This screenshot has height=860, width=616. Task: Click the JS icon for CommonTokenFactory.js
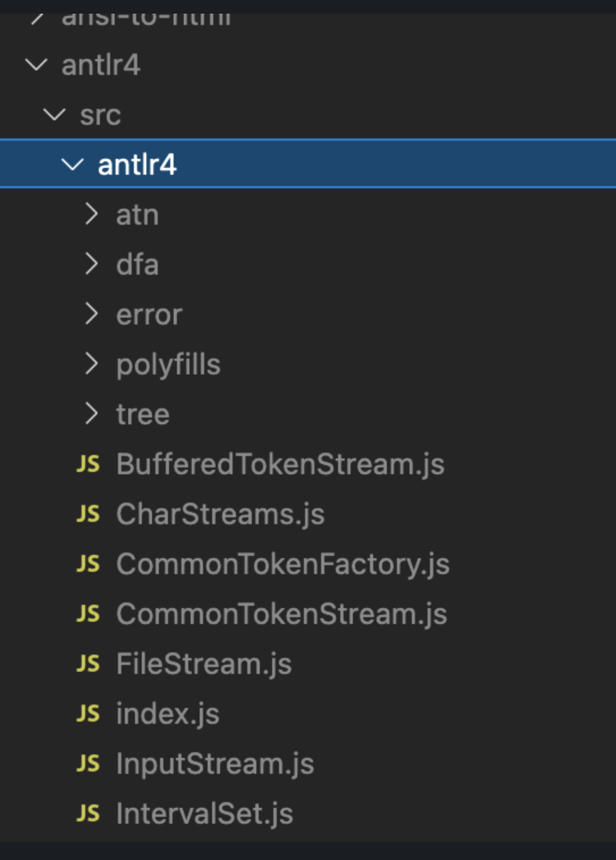(x=89, y=564)
